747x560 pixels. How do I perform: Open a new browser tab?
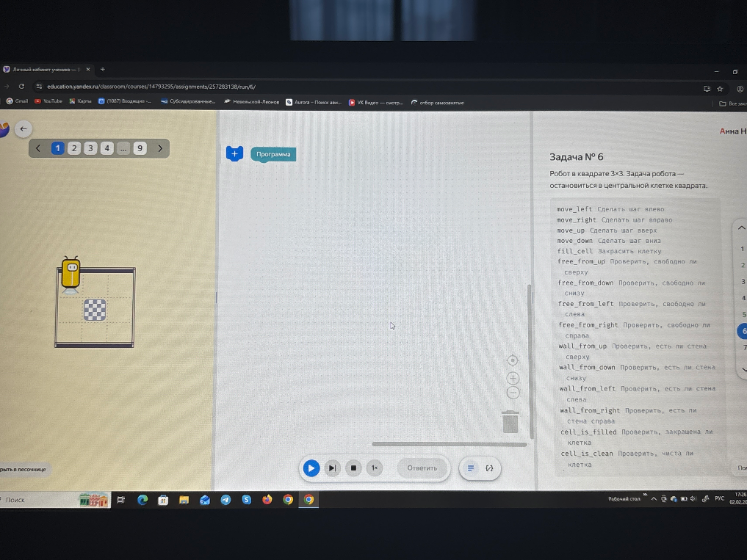tap(102, 70)
